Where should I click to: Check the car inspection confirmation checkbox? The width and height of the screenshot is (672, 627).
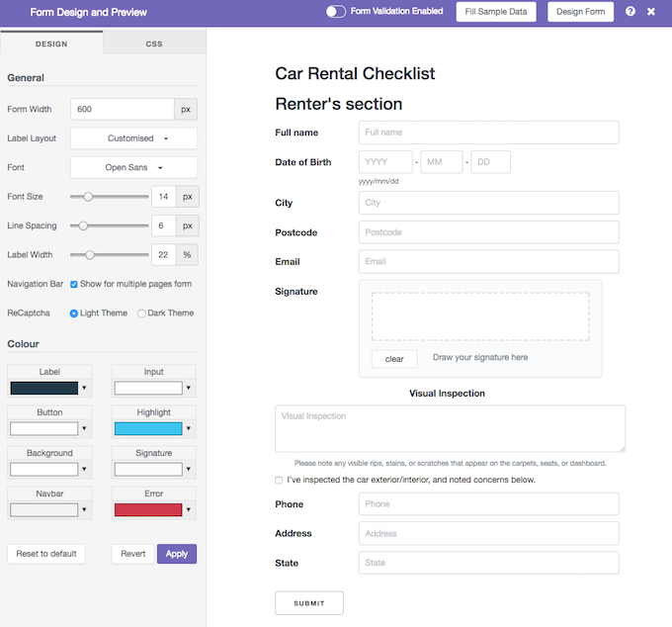(x=279, y=481)
